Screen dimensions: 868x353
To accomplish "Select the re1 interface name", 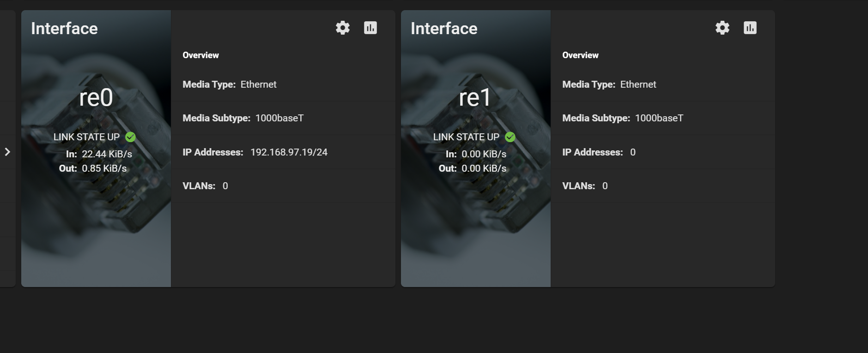I will pyautogui.click(x=475, y=97).
